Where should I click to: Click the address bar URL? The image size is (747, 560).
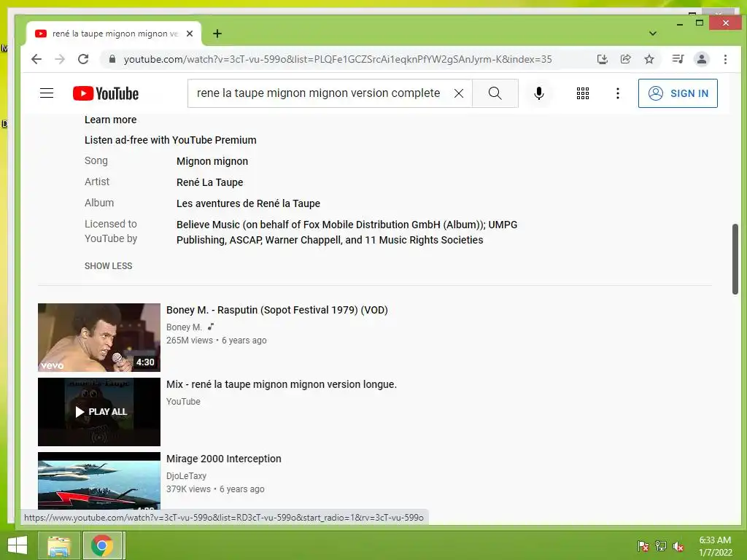(x=338, y=59)
